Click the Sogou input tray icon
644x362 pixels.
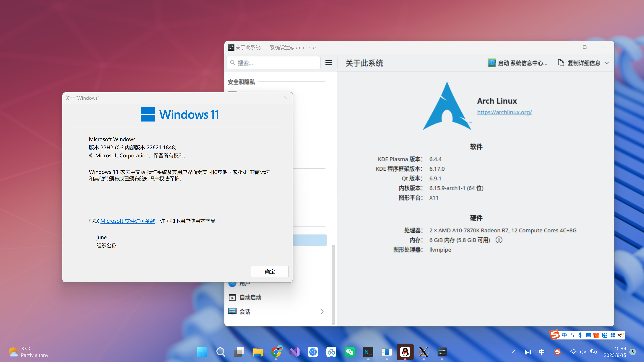click(x=557, y=352)
